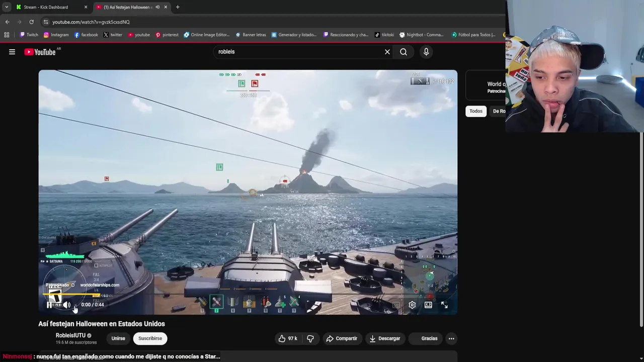The width and height of the screenshot is (644, 362).
Task: Select the De Ro... filter chip
Action: coord(498,111)
